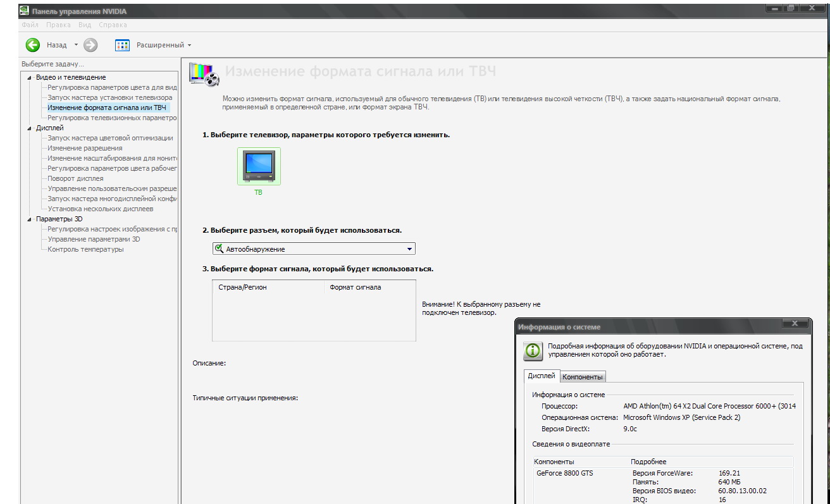Collapse the Параметры 3D tree group
The height and width of the screenshot is (504, 830).
click(x=29, y=219)
